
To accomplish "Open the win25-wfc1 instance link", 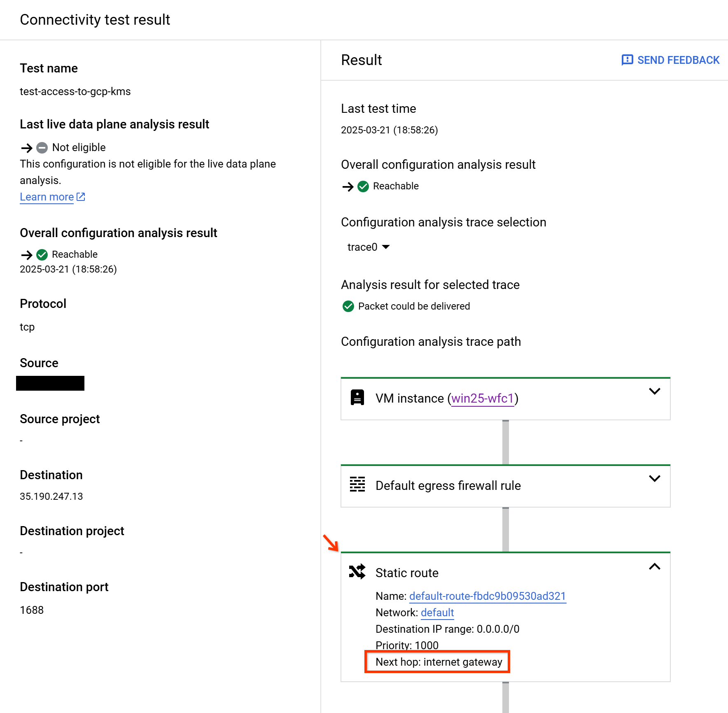I will pyautogui.click(x=482, y=398).
